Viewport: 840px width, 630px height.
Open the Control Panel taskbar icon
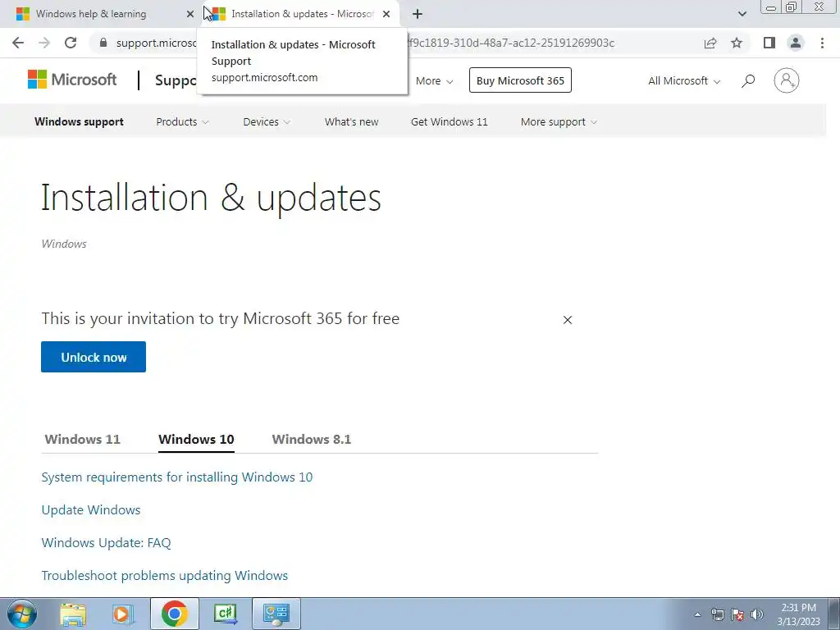coord(276,614)
